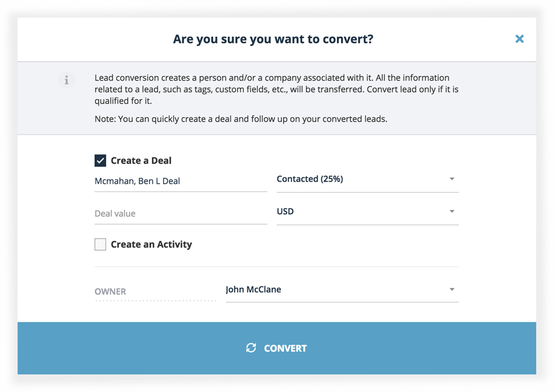Click the arrow on the USD selector
This screenshot has height=392, width=555.
coord(451,212)
